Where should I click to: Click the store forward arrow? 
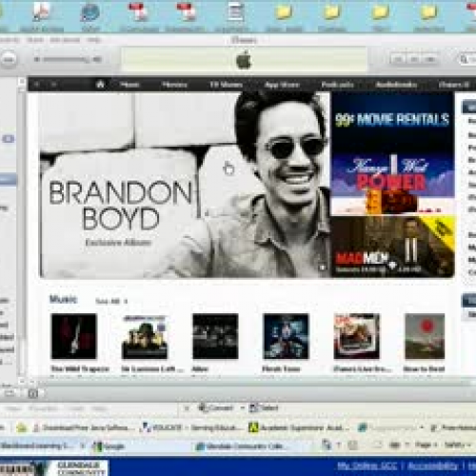[x=54, y=85]
